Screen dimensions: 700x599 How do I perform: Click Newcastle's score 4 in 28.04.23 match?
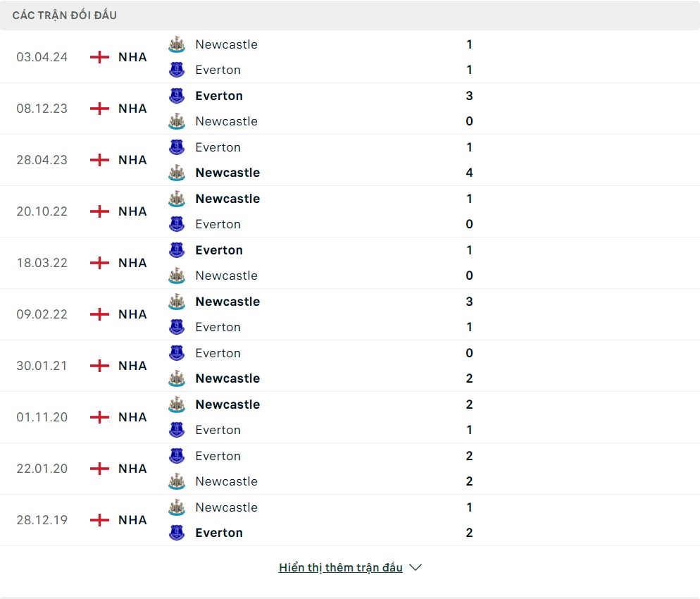tap(469, 173)
